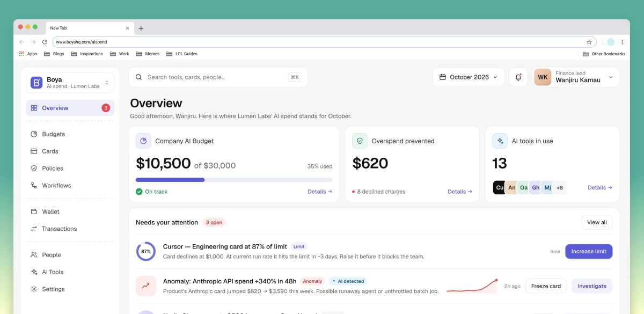Screen dimensions: 644x314
Task: Click the Freeze card button
Action: (x=546, y=286)
